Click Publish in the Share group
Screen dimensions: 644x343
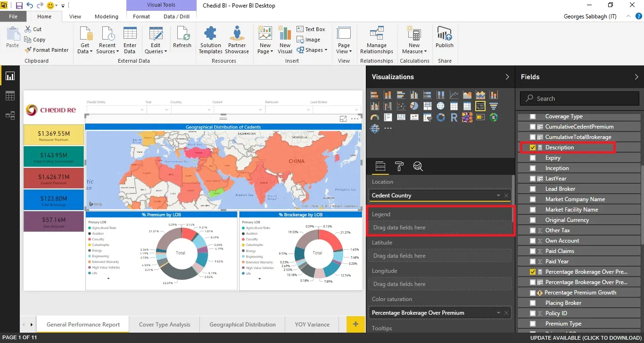point(445,37)
